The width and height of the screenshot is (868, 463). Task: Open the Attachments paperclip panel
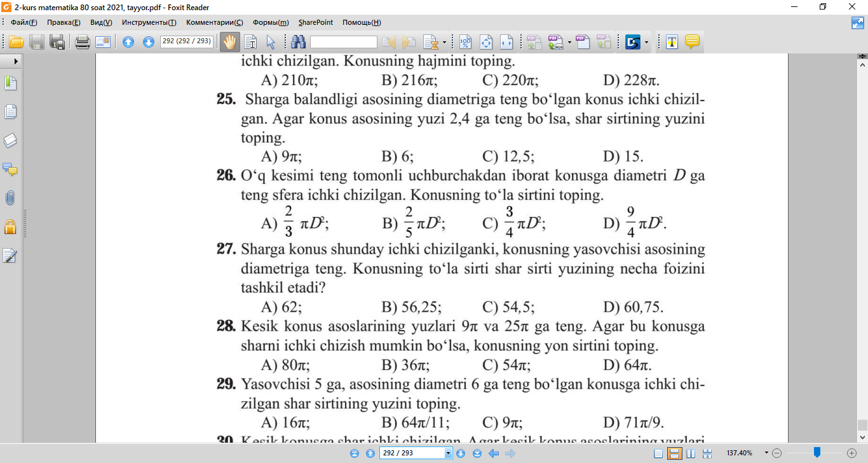point(10,198)
